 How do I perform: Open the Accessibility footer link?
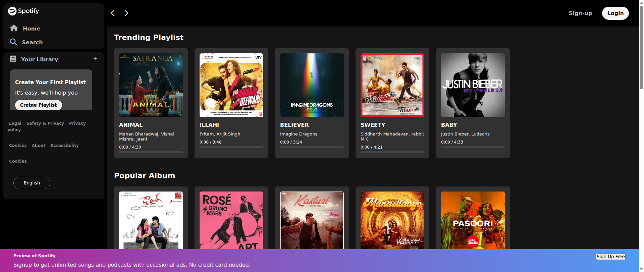click(x=64, y=146)
